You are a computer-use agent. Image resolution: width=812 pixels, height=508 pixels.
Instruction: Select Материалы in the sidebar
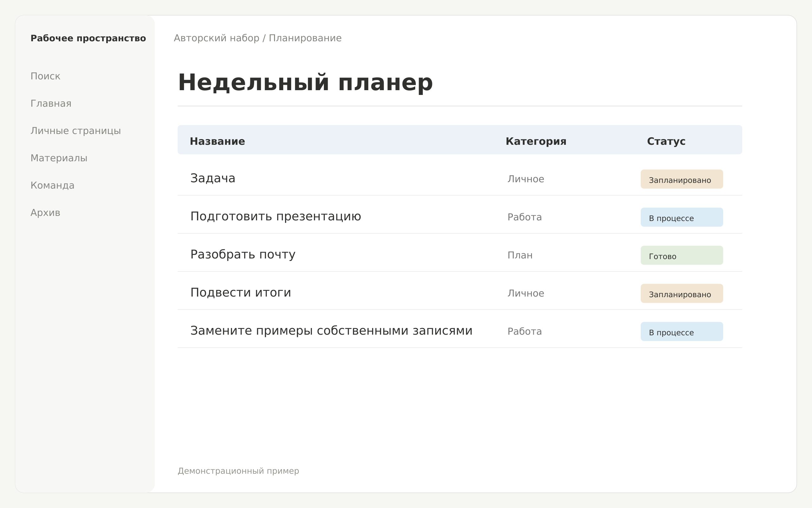[x=59, y=158]
